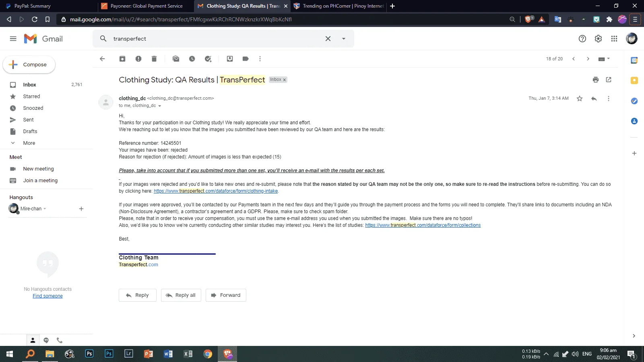The height and width of the screenshot is (362, 644).
Task: Delete this email with trash icon
Action: (x=154, y=59)
